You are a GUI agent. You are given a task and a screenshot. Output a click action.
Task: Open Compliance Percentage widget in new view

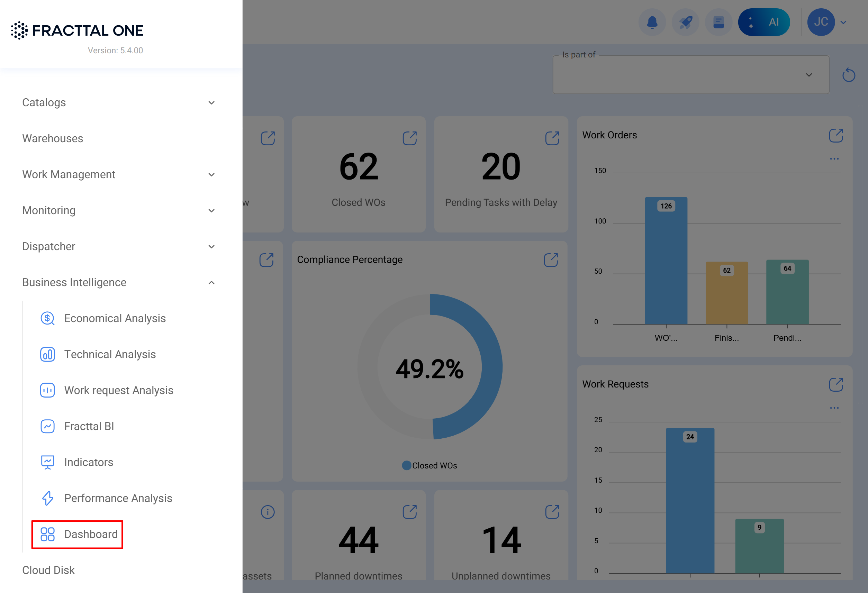[x=551, y=260]
